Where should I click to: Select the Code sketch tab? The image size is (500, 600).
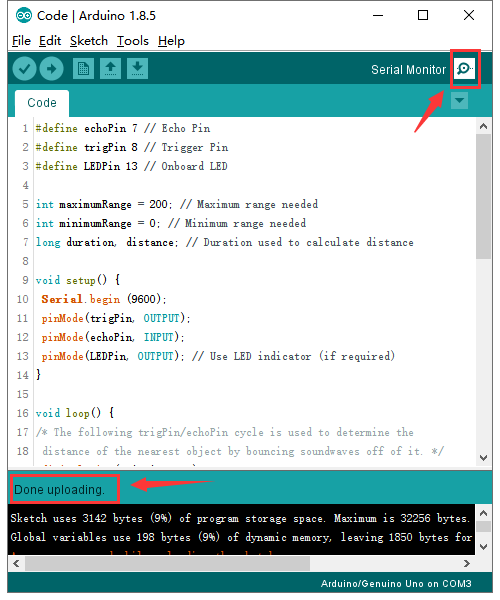42,103
